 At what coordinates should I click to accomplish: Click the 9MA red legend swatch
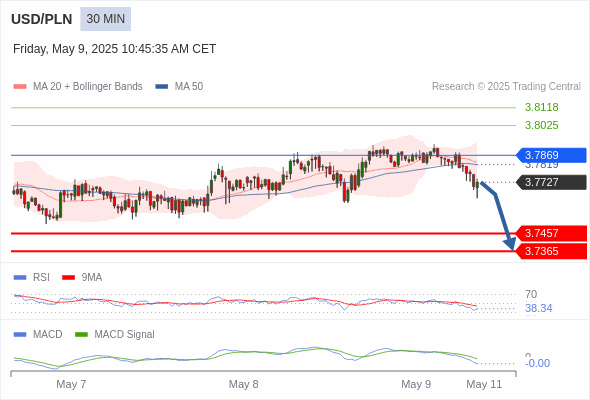tap(68, 278)
